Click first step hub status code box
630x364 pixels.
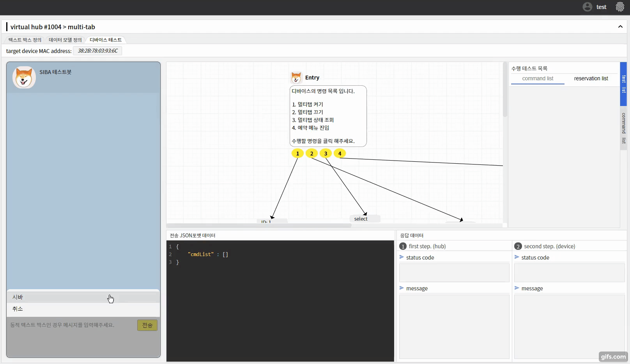coord(454,272)
